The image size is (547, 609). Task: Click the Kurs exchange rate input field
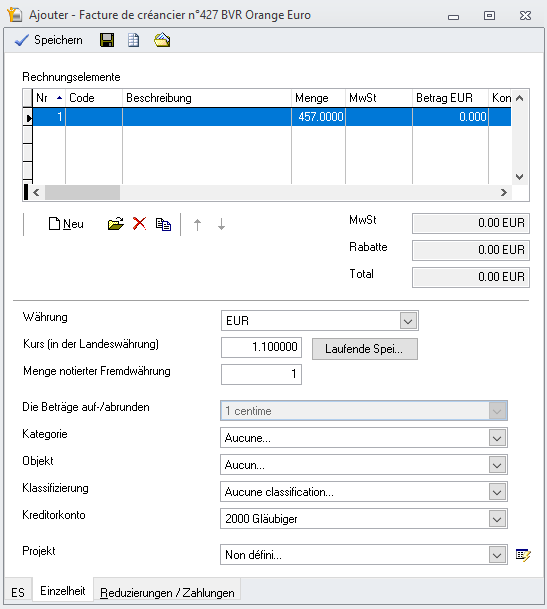pos(261,347)
